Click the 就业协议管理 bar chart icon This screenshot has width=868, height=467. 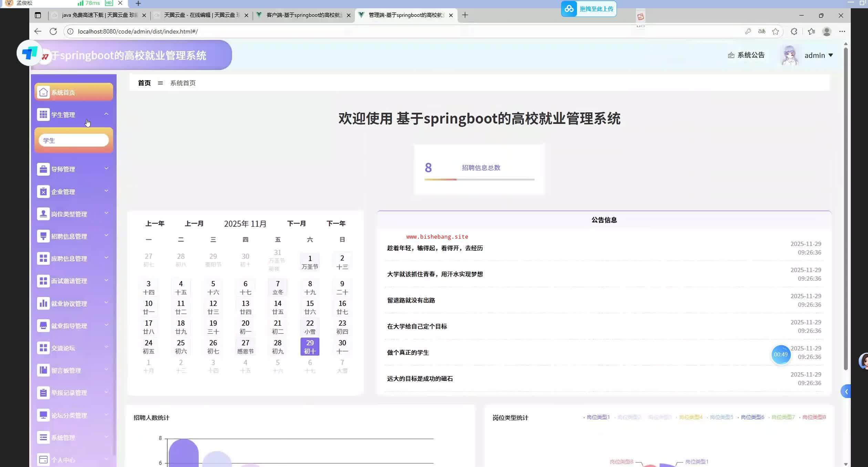(43, 303)
